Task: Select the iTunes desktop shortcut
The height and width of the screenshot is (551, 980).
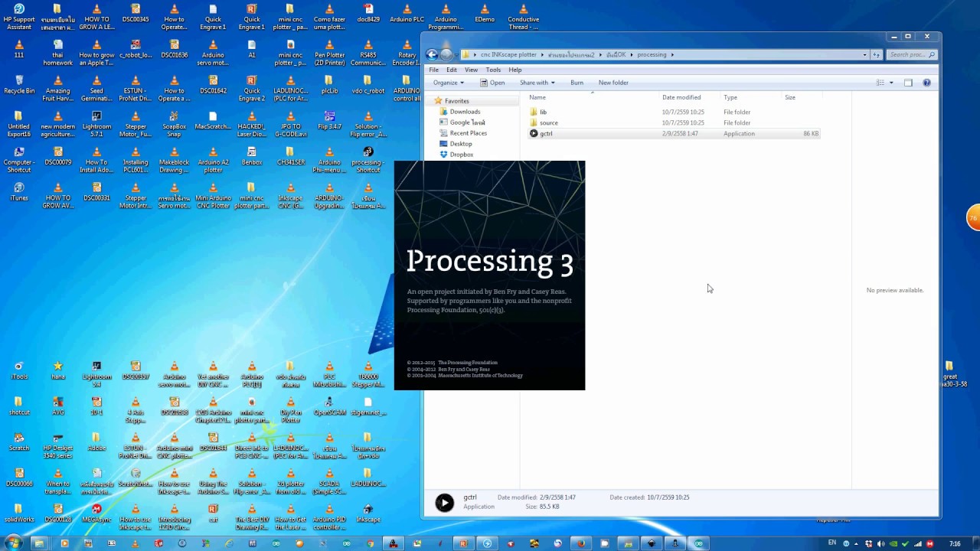Action: (19, 191)
